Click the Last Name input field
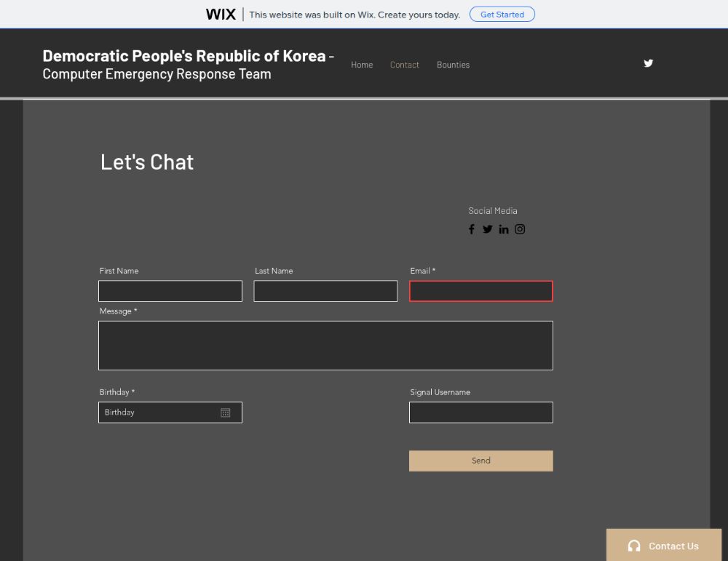This screenshot has height=561, width=728. [325, 291]
